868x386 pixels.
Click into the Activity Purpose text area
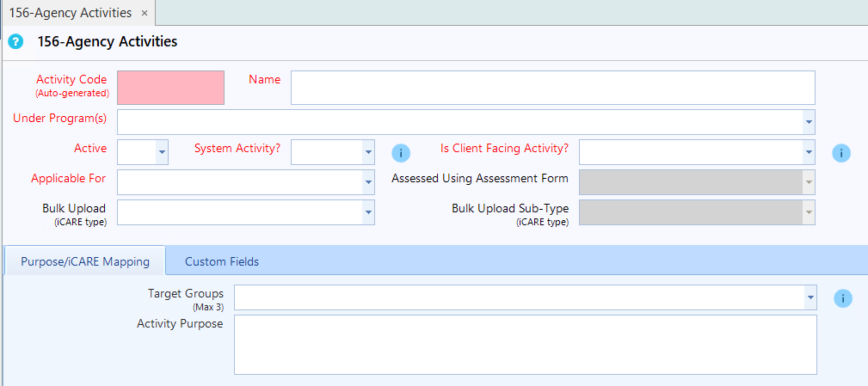point(526,345)
